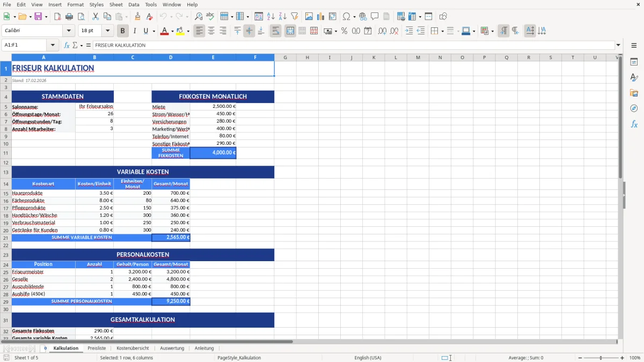Open the AutoFilter tool

294,17
